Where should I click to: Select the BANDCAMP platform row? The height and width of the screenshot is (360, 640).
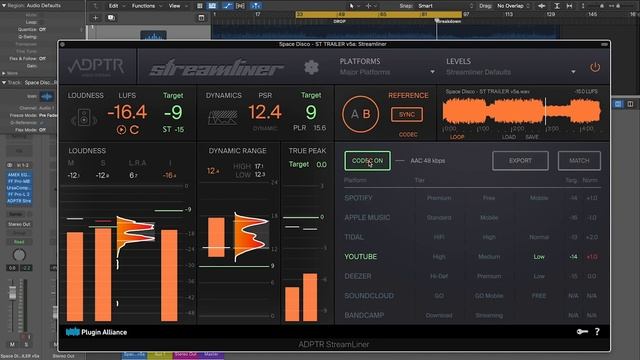click(x=472, y=316)
